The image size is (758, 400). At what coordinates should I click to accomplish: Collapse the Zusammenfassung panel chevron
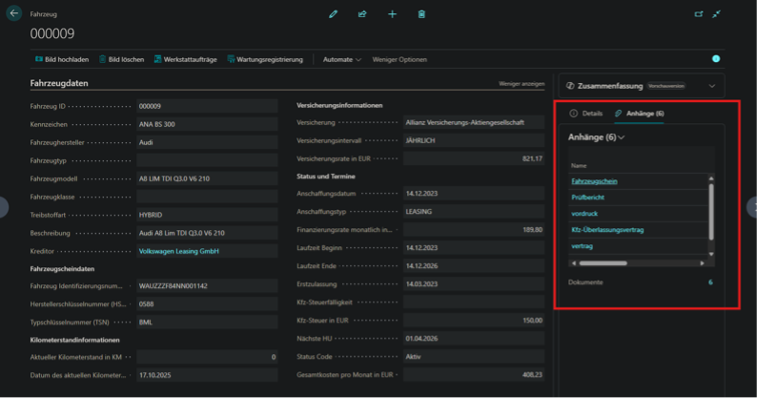[x=712, y=86]
